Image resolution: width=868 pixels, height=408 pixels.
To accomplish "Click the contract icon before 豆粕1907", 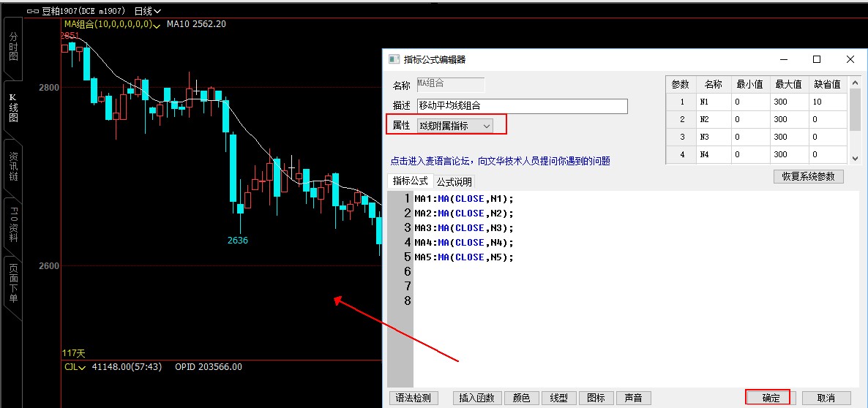I will 32,12.
